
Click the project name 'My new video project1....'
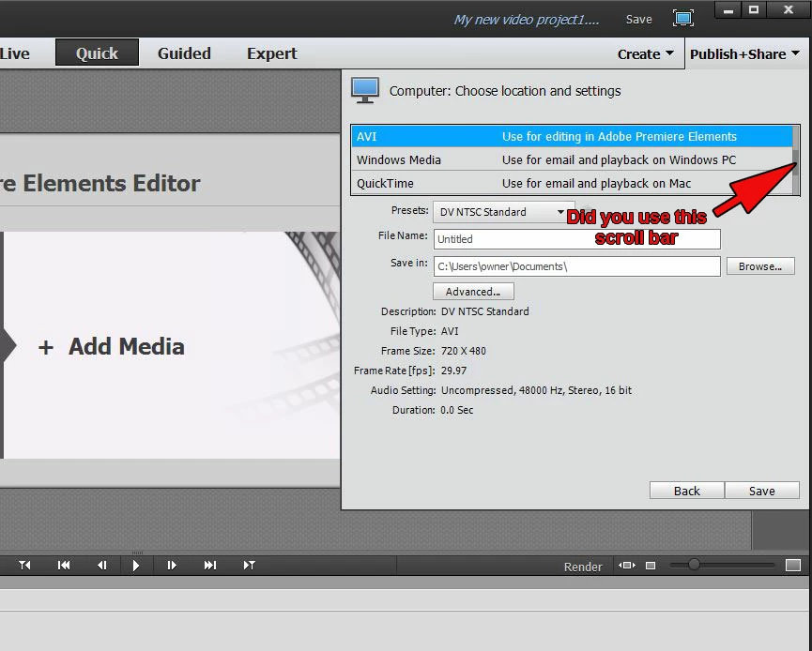pyautogui.click(x=526, y=20)
